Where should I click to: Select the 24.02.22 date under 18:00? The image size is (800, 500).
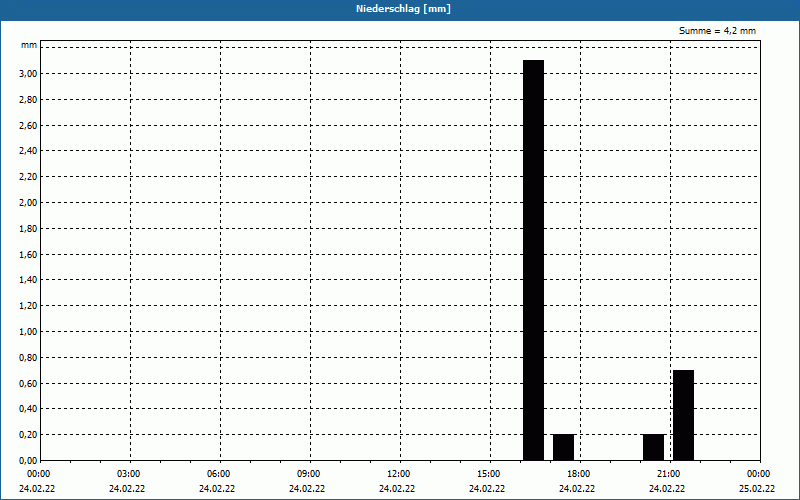point(577,489)
